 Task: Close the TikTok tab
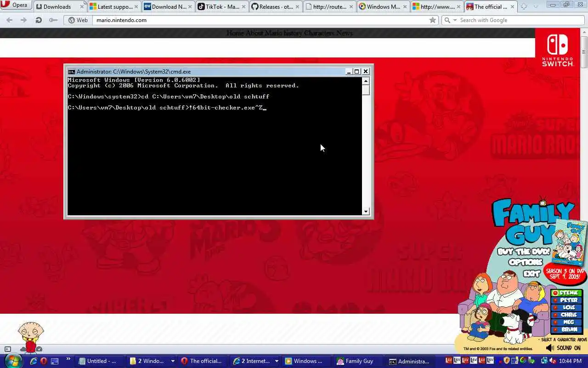click(x=243, y=7)
